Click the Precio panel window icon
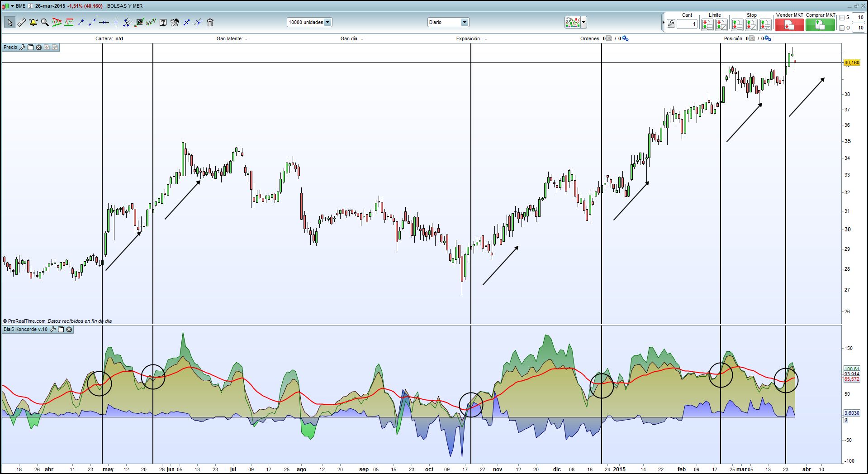 point(31,47)
